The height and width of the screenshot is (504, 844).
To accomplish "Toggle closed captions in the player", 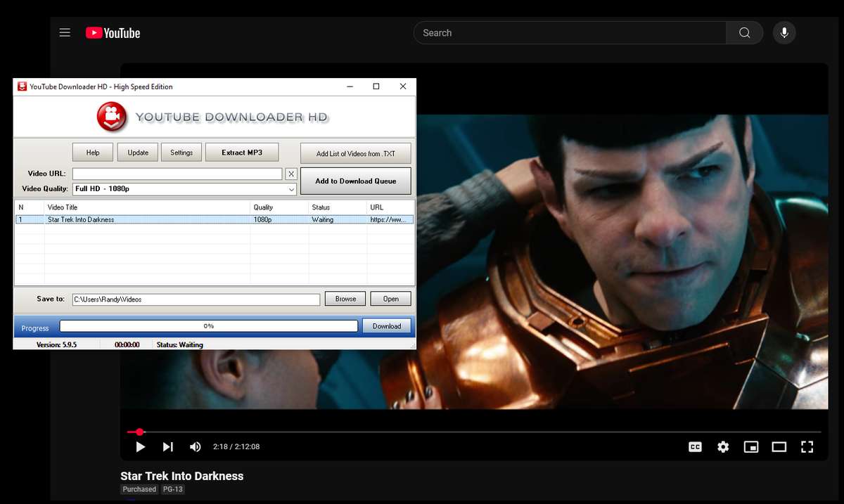I will [x=695, y=447].
